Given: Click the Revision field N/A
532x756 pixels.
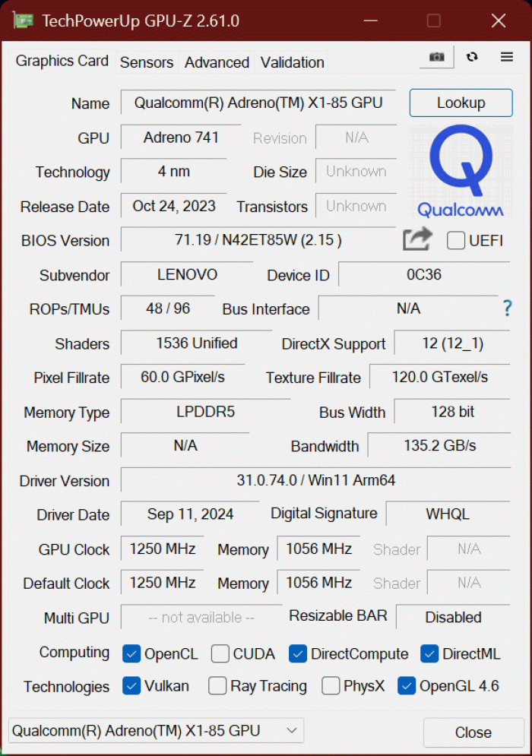Looking at the screenshot, I should click(x=356, y=138).
